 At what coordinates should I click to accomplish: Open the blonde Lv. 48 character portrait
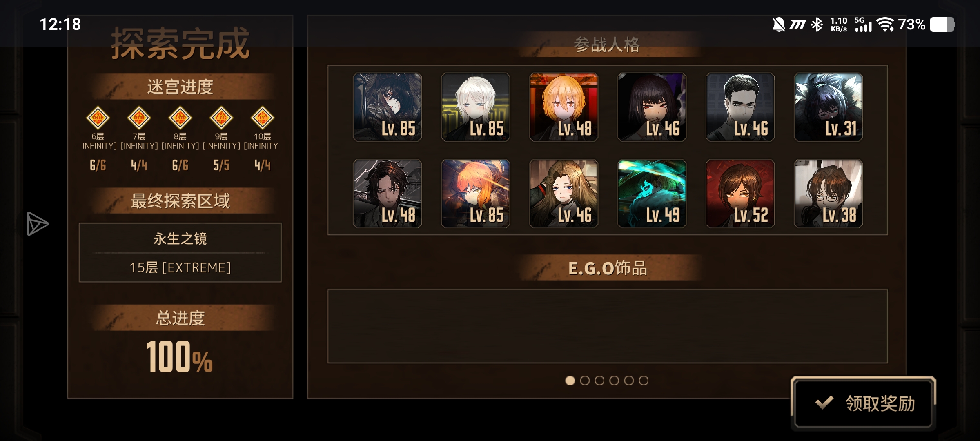point(564,107)
